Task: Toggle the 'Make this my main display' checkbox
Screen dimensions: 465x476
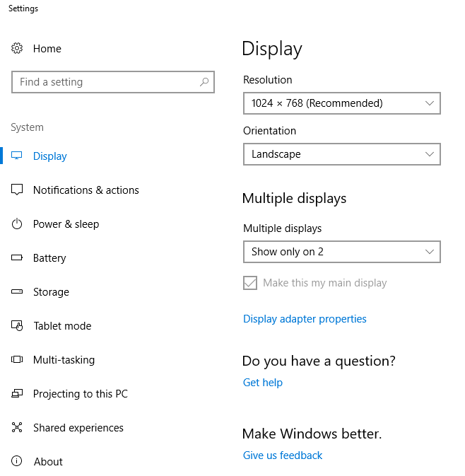Action: click(x=250, y=283)
